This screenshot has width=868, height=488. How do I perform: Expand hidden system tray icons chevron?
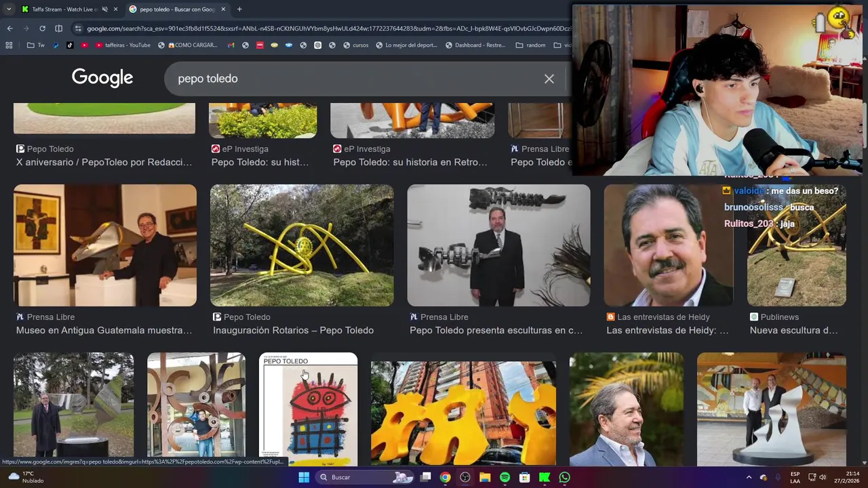tap(749, 477)
